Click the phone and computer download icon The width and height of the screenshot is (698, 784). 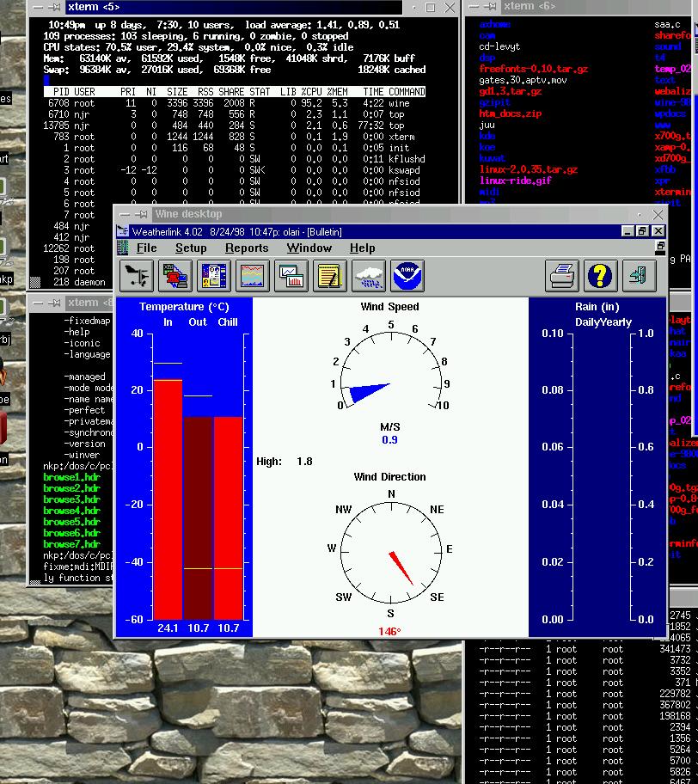point(175,275)
